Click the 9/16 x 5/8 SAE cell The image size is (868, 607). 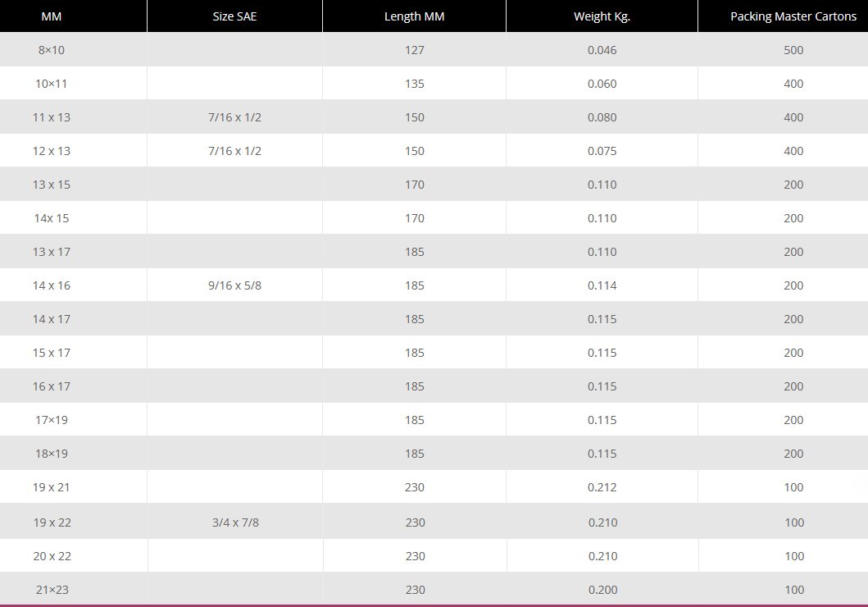point(234,285)
